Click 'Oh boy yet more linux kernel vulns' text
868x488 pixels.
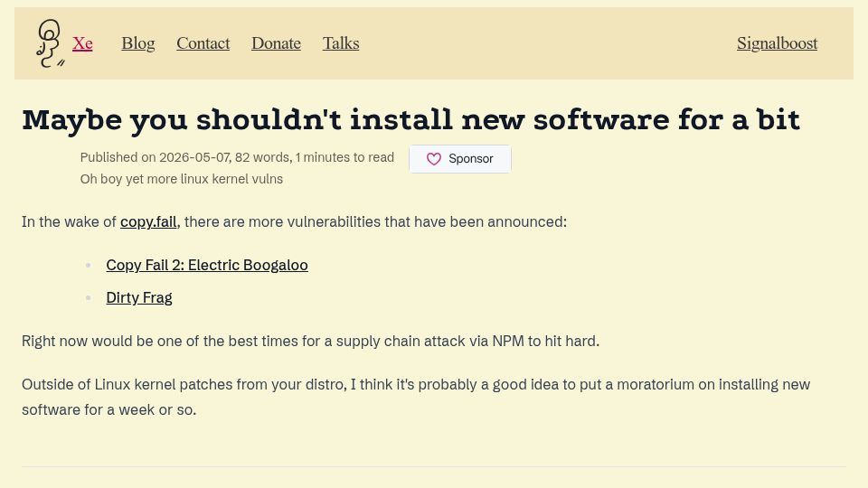point(182,179)
